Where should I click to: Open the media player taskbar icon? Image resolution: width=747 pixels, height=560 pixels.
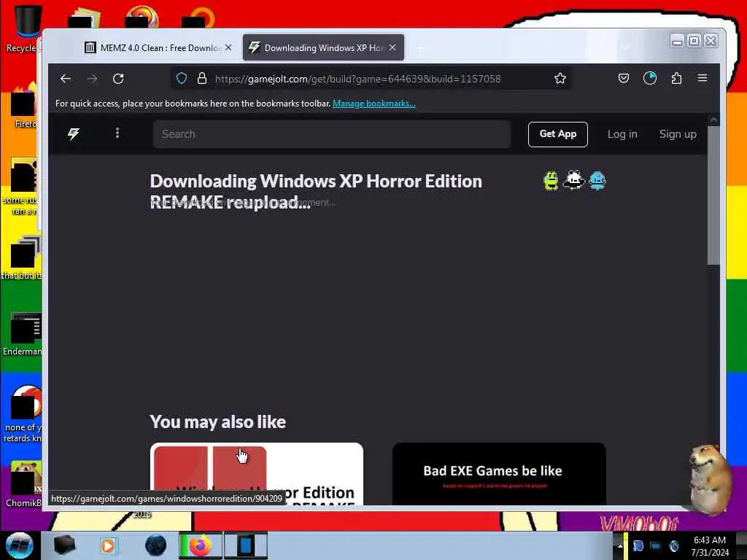(108, 545)
